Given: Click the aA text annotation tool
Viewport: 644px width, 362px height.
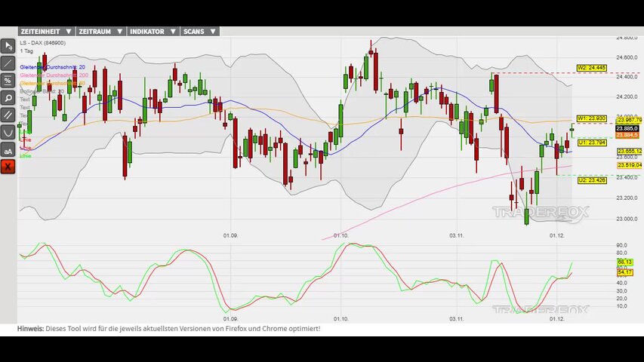Looking at the screenshot, I should (8, 150).
